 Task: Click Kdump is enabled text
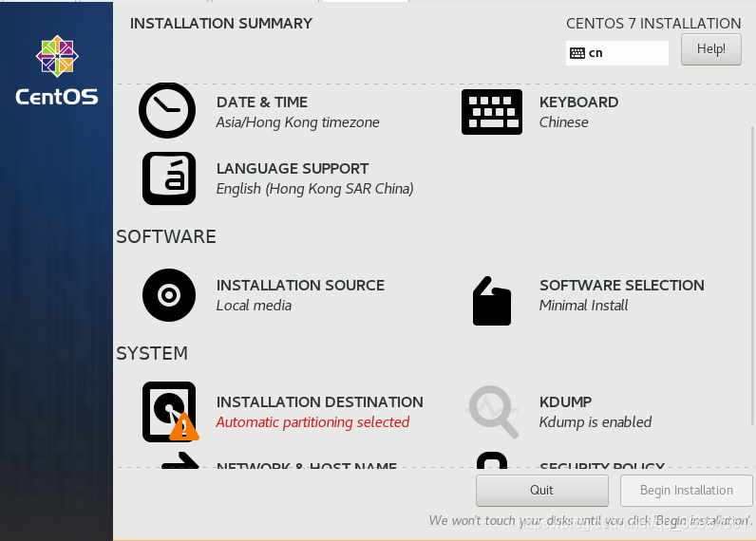(x=595, y=422)
